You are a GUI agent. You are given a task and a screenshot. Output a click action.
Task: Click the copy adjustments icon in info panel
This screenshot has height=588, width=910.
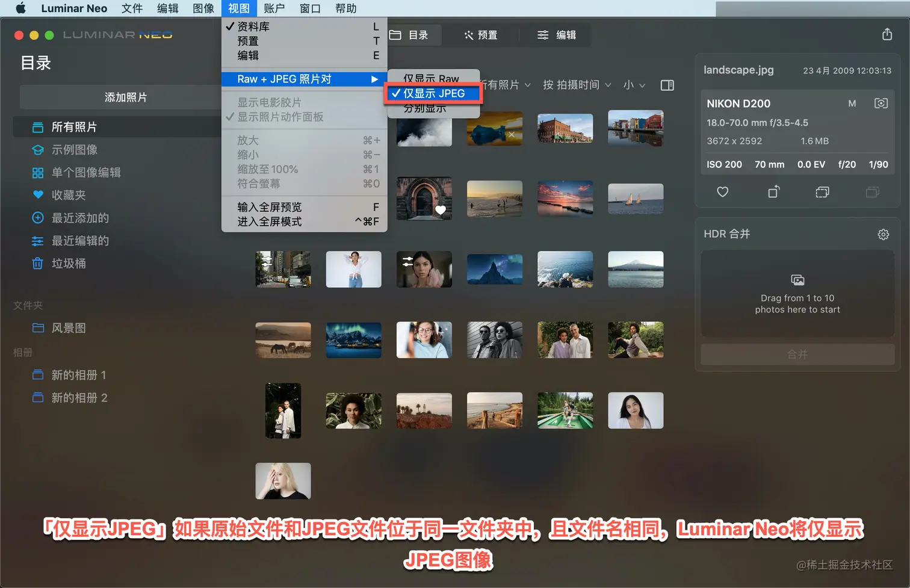pyautogui.click(x=822, y=192)
